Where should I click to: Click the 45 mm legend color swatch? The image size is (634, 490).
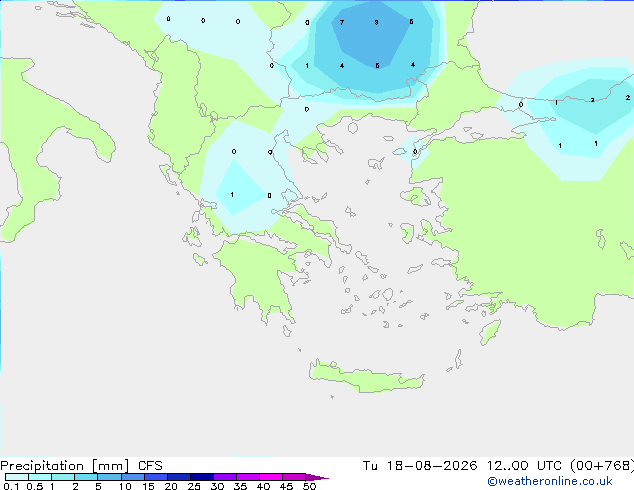(294, 477)
